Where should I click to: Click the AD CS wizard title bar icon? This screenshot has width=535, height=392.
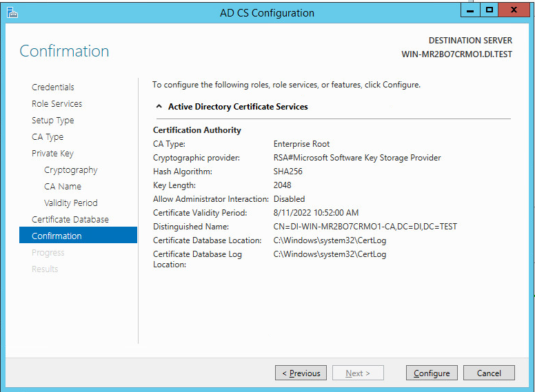12,12
